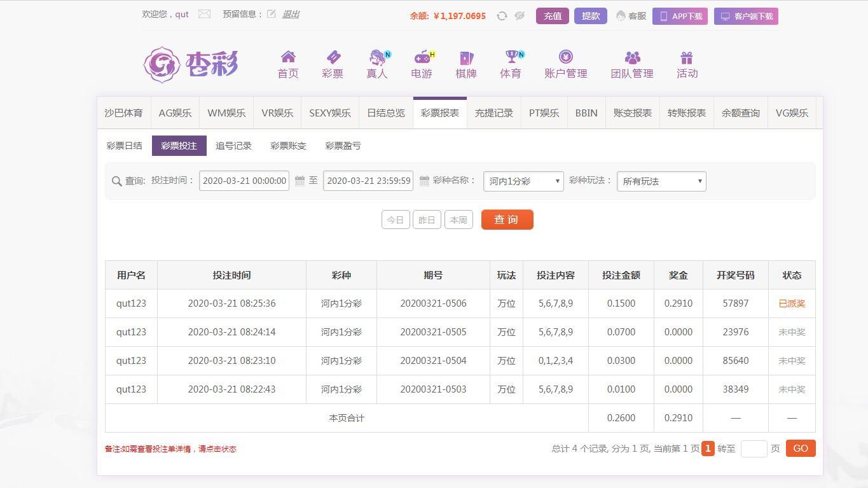Hide the balance with eye icon

520,16
